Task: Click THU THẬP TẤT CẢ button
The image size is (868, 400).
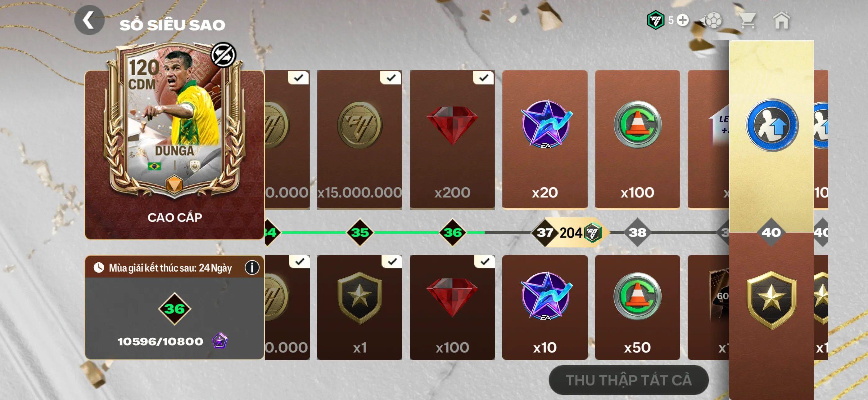Action: 628,380
